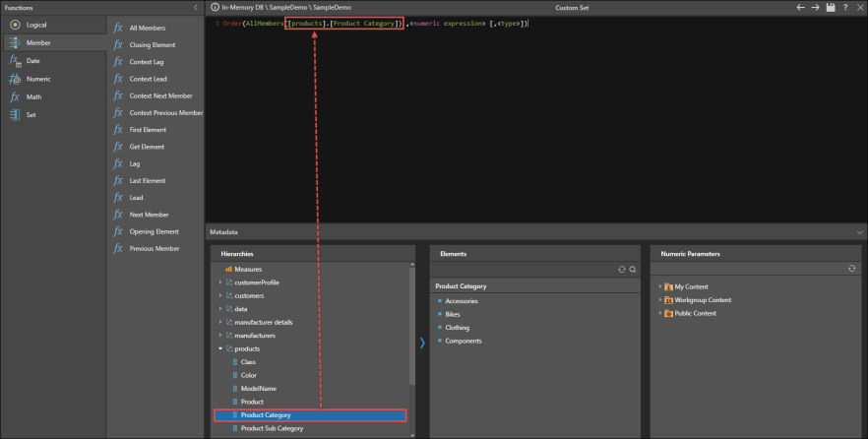Expand the manufacturers hierarchy
Screen dimensions: 868x439
click(x=220, y=336)
